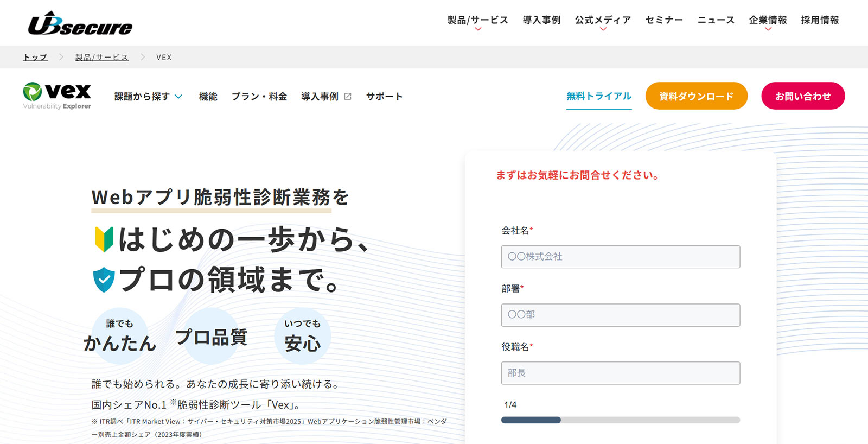The image size is (868, 444).
Task: Click the プロ品質 bubble
Action: (x=212, y=336)
